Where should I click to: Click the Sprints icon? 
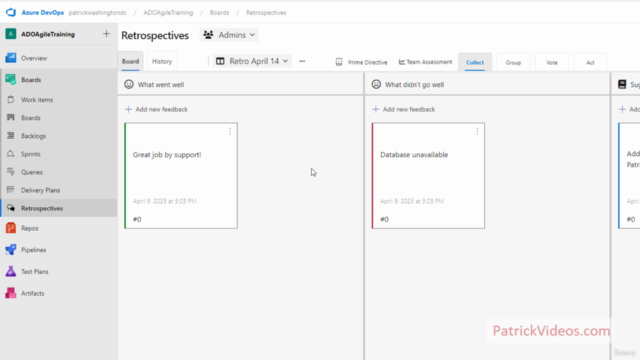click(x=11, y=154)
